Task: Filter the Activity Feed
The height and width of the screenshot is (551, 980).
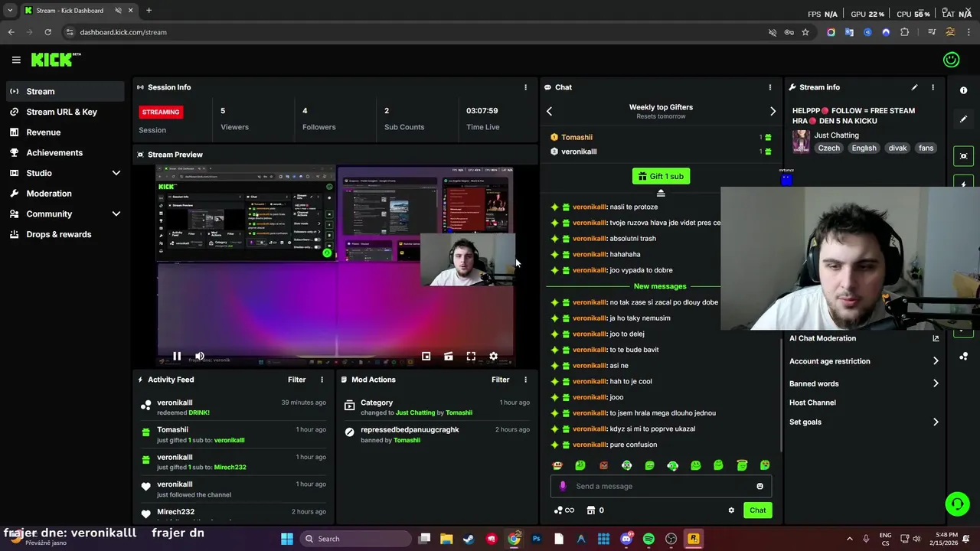Action: click(x=296, y=380)
